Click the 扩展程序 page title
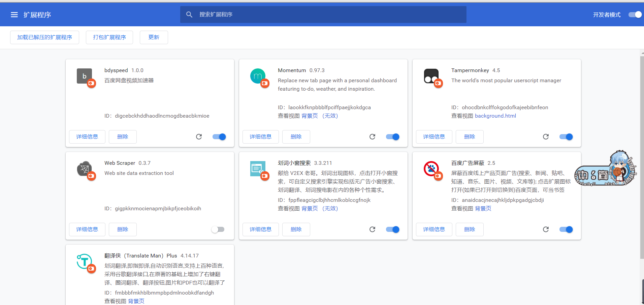Viewport: 644px width, 305px height. coord(37,15)
